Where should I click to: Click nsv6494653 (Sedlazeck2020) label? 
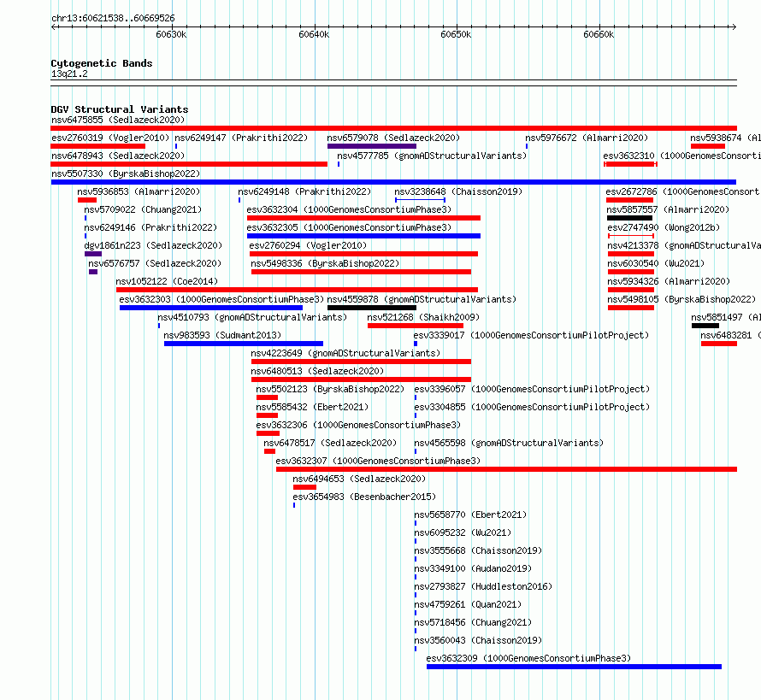pos(359,479)
